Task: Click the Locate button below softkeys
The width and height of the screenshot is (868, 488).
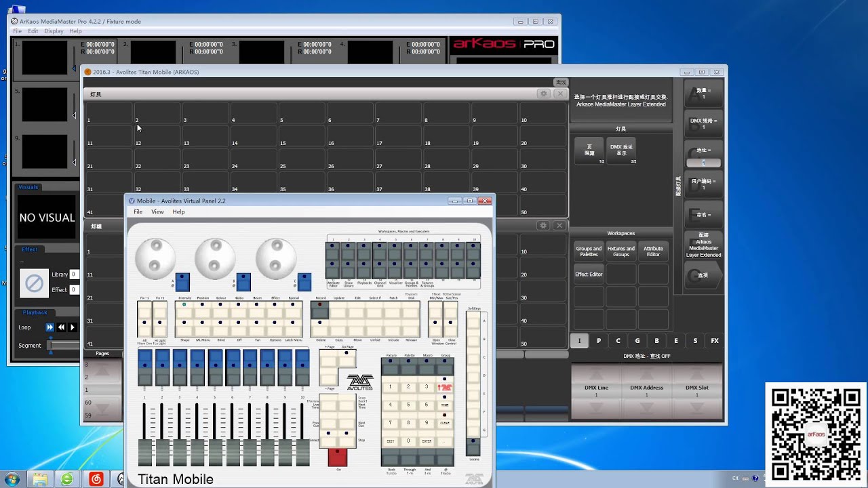Action: 473,447
